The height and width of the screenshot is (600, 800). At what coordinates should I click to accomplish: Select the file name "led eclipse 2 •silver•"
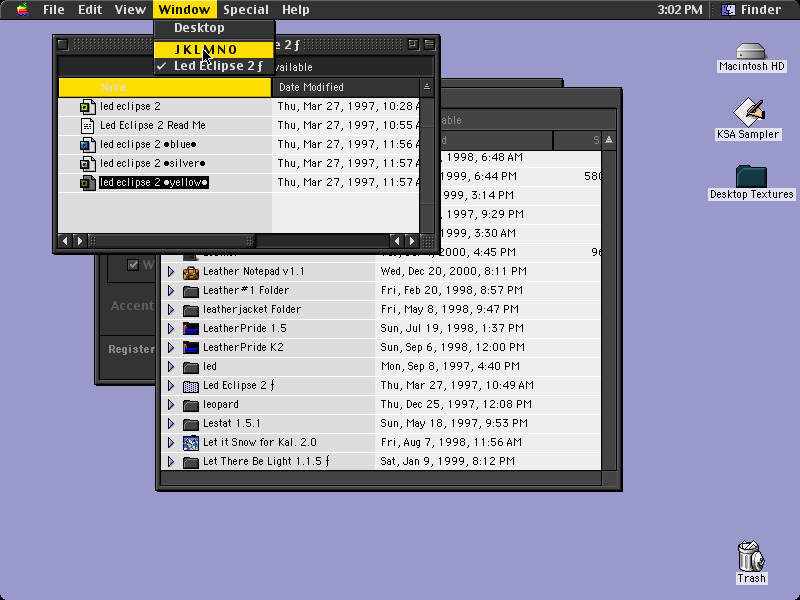153,163
